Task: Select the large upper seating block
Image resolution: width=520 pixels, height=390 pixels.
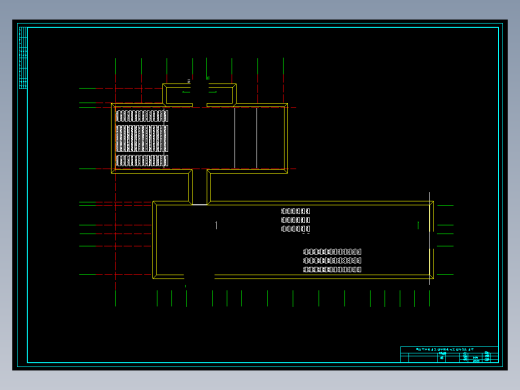Action: click(142, 139)
